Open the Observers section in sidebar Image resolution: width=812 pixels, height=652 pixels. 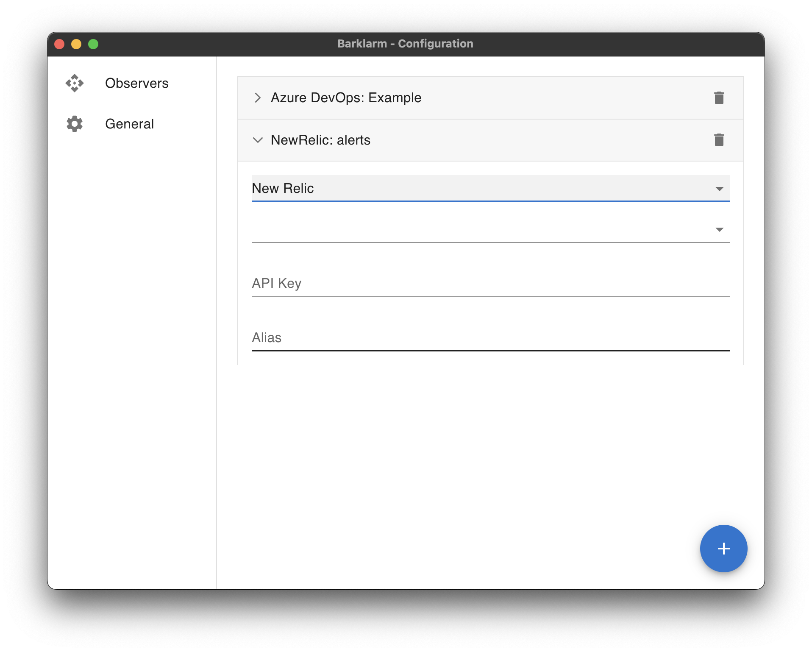pos(132,83)
